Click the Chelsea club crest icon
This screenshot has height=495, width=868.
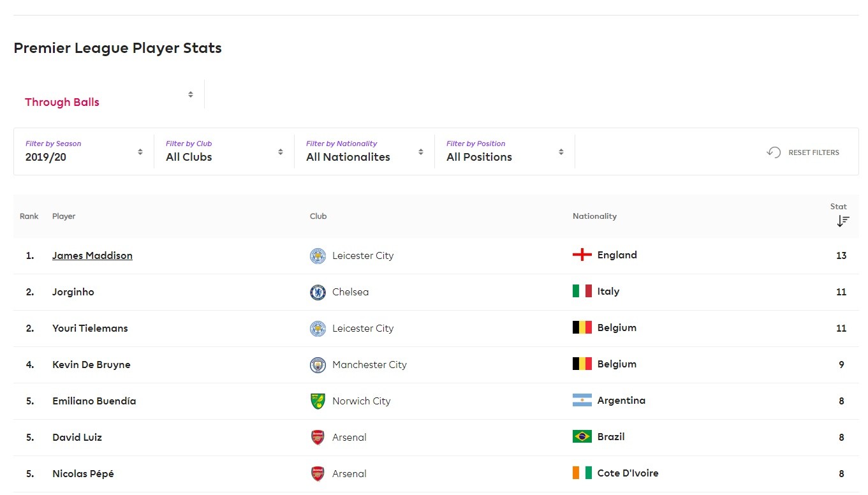tap(318, 292)
